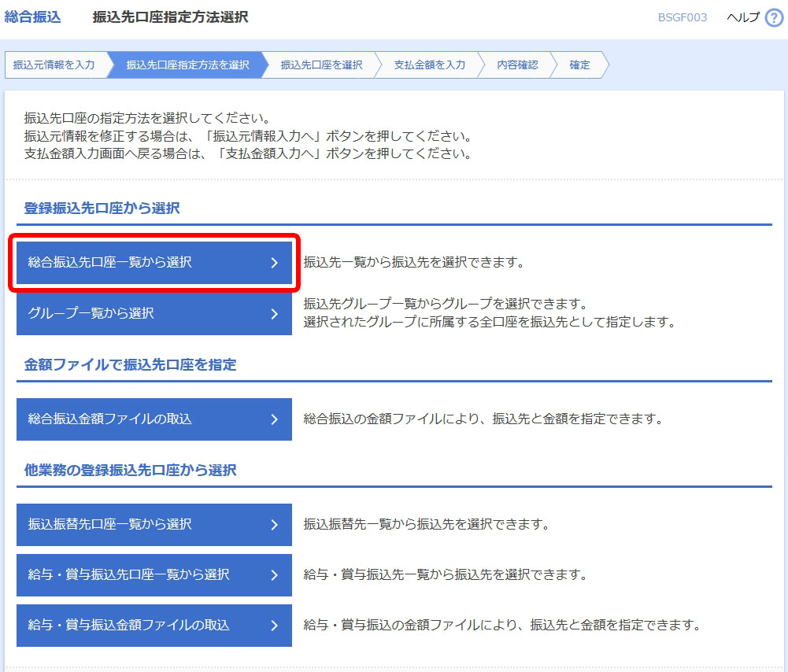Click text 選択されたグループに所属する全口座を振込先として指定します。
788x672 pixels.
coord(490,322)
